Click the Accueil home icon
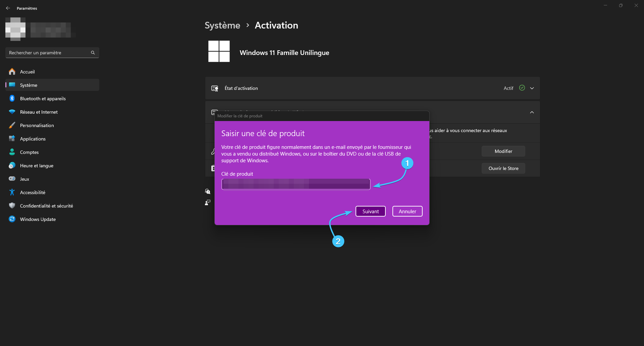This screenshot has height=346, width=644. point(12,71)
